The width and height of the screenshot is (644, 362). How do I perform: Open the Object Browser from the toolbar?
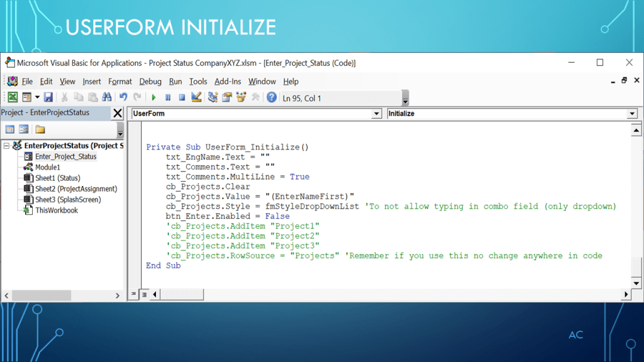tap(241, 97)
